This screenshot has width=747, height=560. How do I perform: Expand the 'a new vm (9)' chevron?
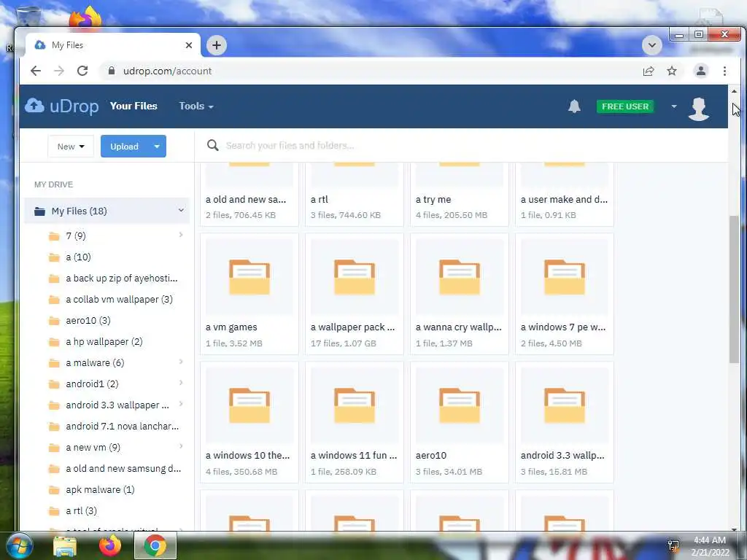[181, 446]
